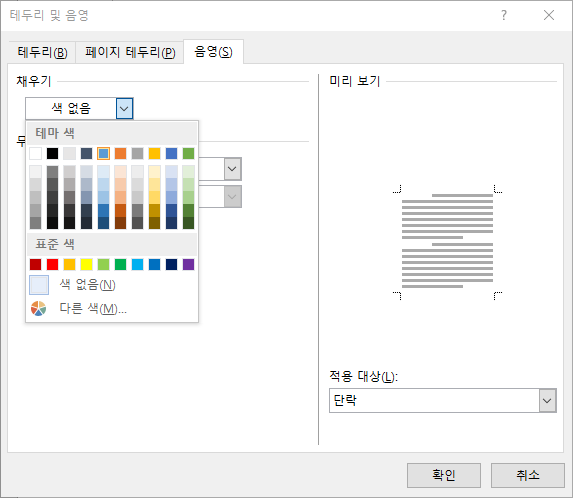Open the 페이지 테두리(P) tab
Image resolution: width=573 pixels, height=498 pixels.
(130, 52)
